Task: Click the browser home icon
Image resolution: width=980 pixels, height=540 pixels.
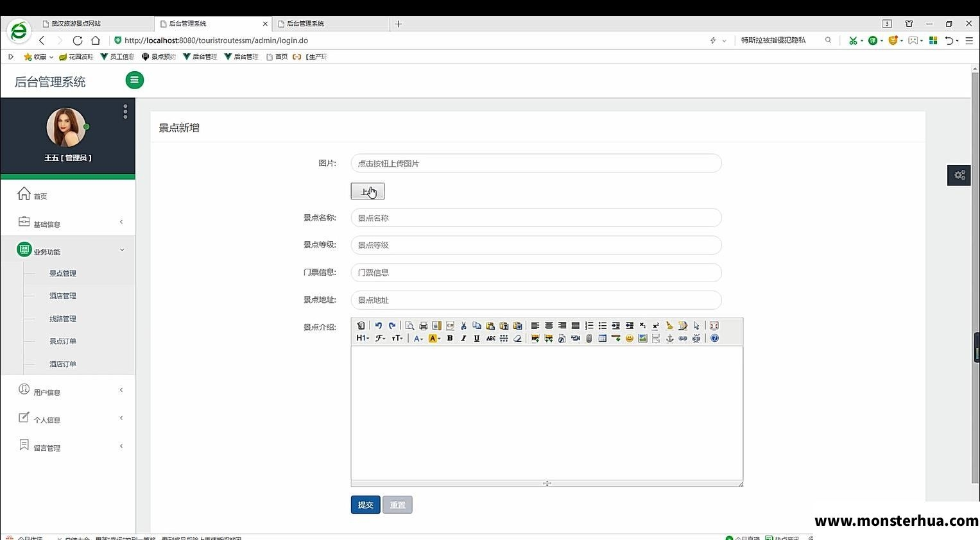Action: [x=96, y=40]
